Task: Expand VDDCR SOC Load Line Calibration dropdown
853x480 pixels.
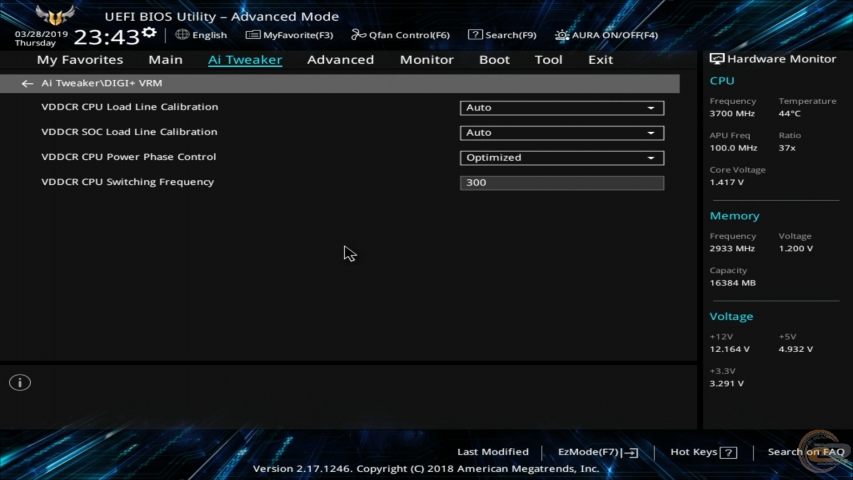Action: [x=561, y=133]
